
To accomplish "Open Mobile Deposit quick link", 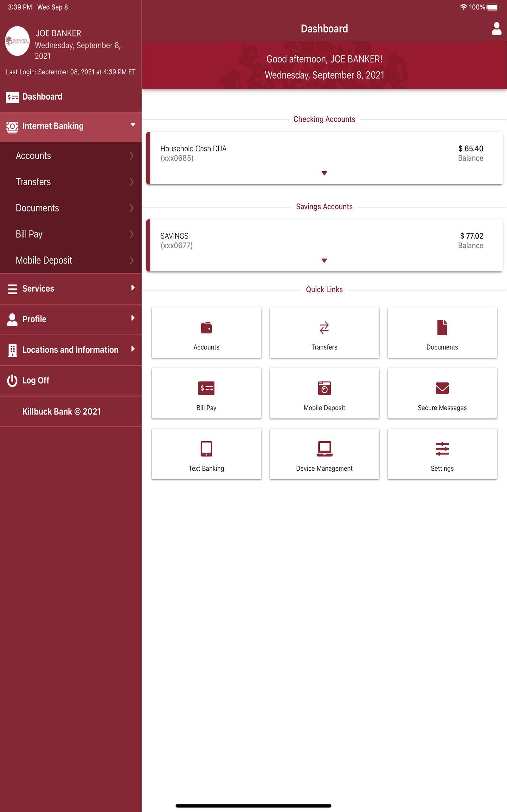I will 324,393.
